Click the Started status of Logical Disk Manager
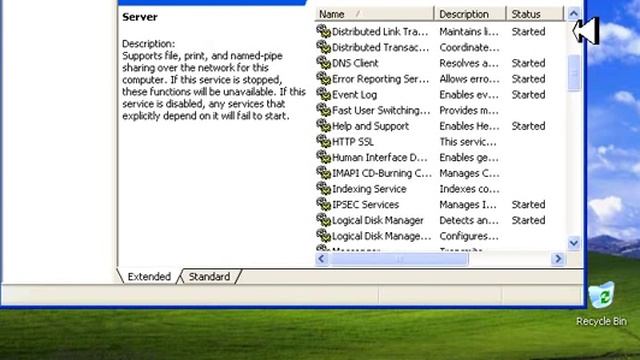Image resolution: width=640 pixels, height=360 pixels. click(x=528, y=220)
